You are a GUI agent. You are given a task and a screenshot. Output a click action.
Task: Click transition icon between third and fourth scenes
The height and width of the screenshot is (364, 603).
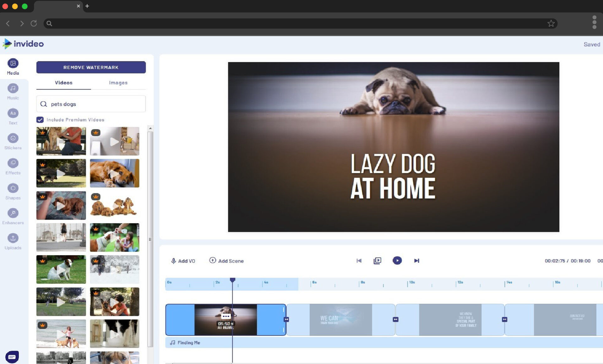tap(504, 319)
